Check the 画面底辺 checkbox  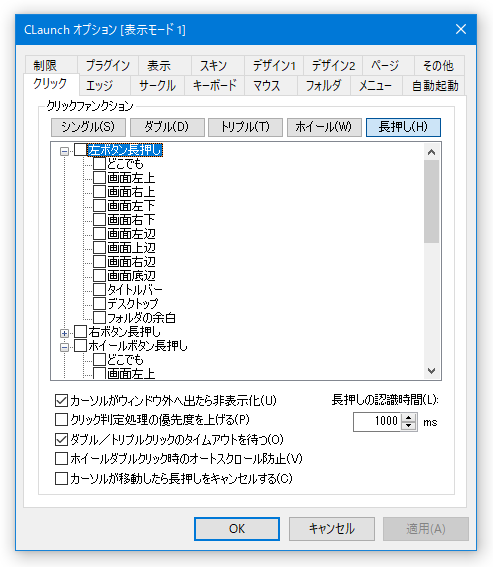coord(99,276)
